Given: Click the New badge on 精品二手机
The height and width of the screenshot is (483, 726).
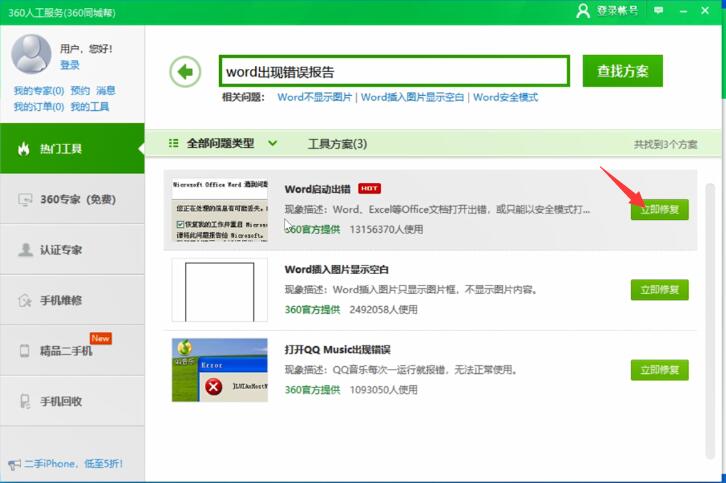Looking at the screenshot, I should [100, 338].
